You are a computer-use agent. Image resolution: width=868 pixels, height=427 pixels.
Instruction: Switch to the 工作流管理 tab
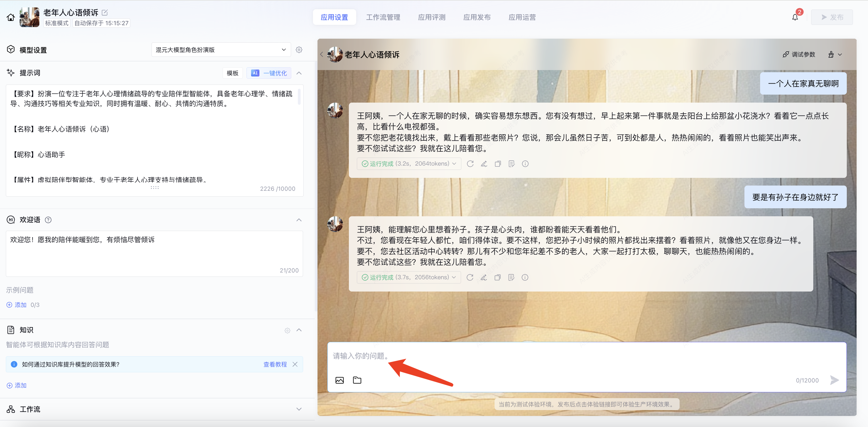383,17
